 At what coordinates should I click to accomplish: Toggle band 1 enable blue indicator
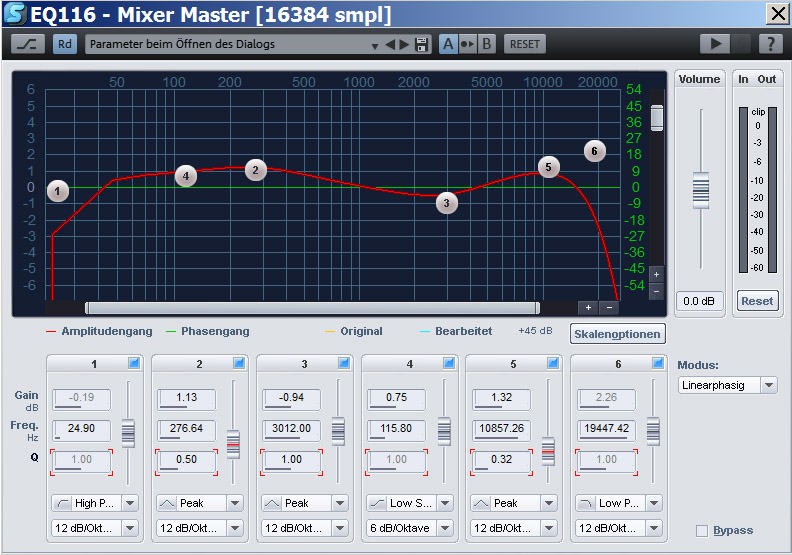click(133, 363)
